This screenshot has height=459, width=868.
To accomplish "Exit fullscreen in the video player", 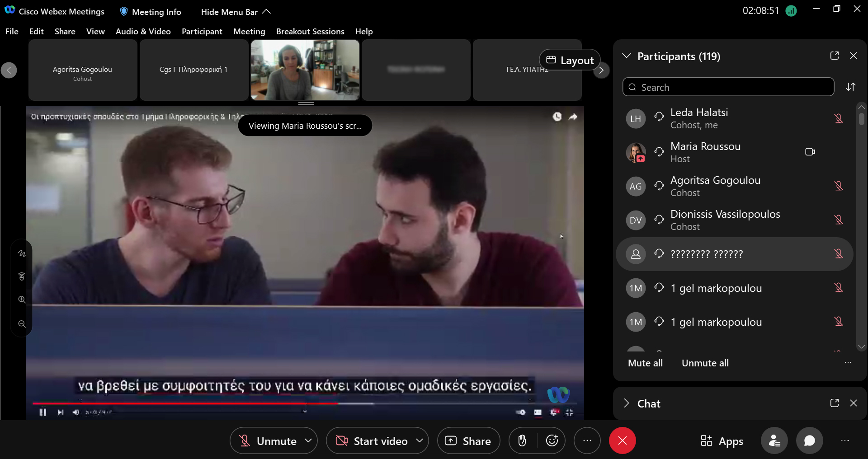I will coord(569,412).
